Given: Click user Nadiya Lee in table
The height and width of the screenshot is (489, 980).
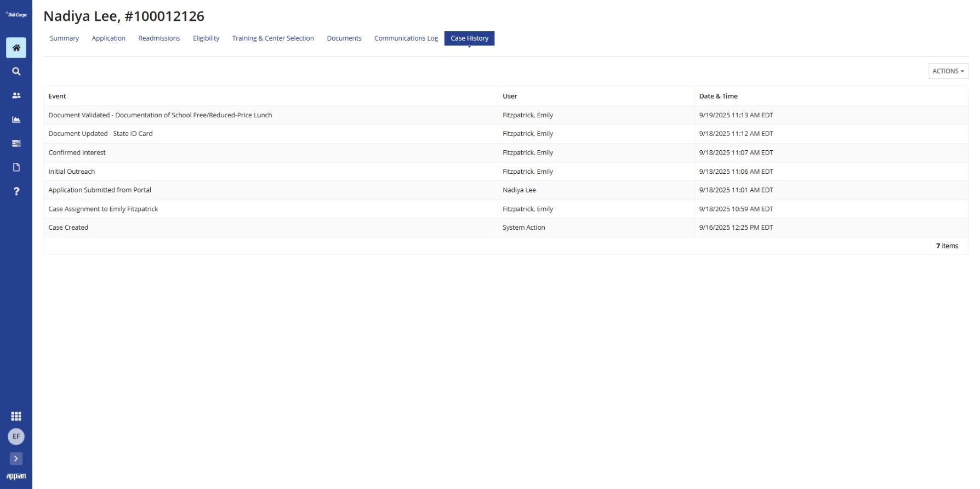Looking at the screenshot, I should pos(519,190).
